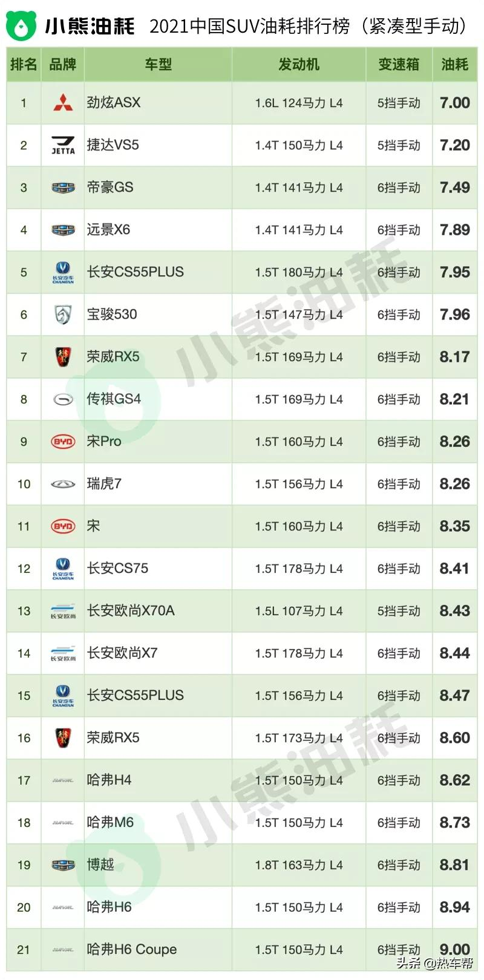Click the GAC logo beside 传祺GS4

[x=63, y=399]
